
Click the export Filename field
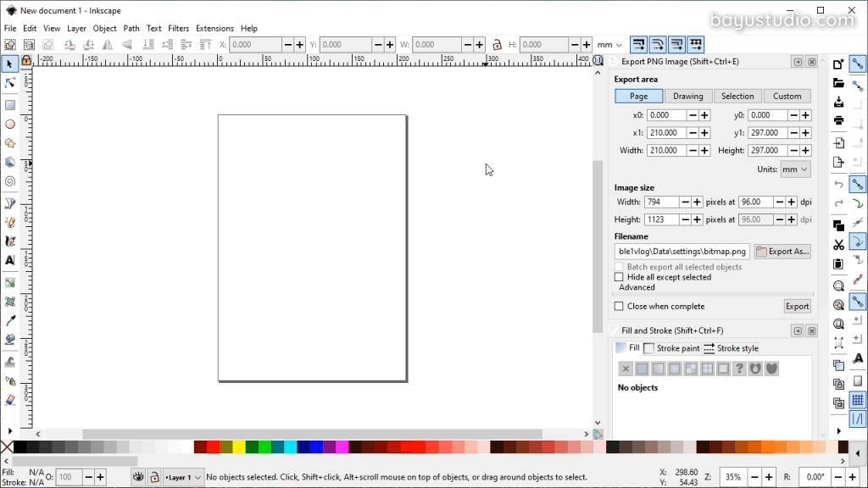pos(682,251)
